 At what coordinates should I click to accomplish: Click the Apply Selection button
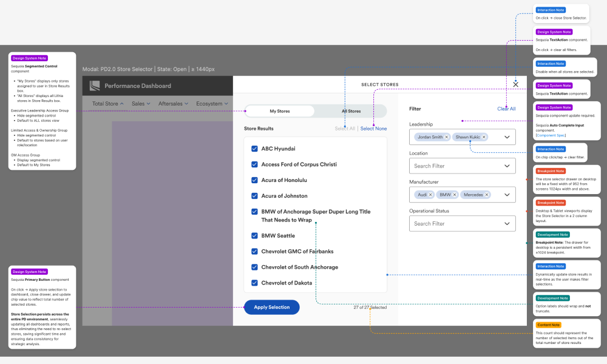point(271,307)
